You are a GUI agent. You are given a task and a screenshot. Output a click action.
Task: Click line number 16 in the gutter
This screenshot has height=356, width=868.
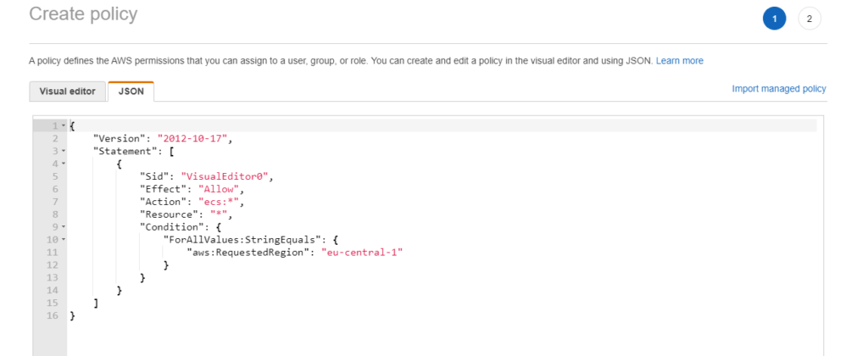pos(53,316)
